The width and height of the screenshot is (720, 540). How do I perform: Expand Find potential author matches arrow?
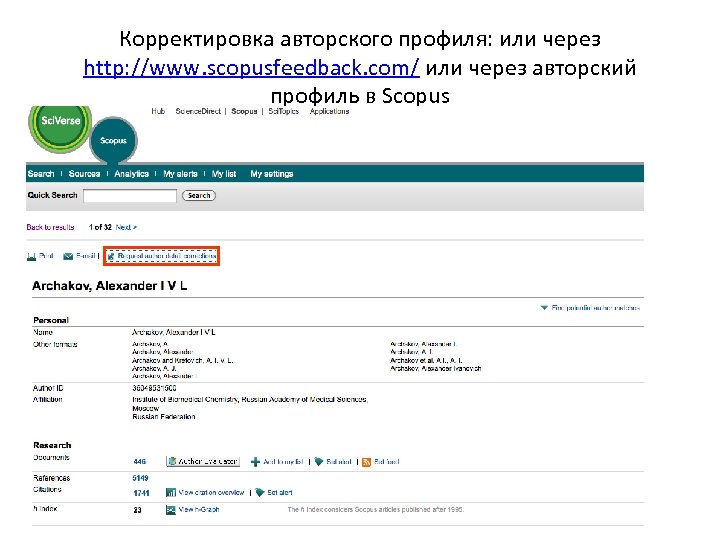tap(544, 308)
